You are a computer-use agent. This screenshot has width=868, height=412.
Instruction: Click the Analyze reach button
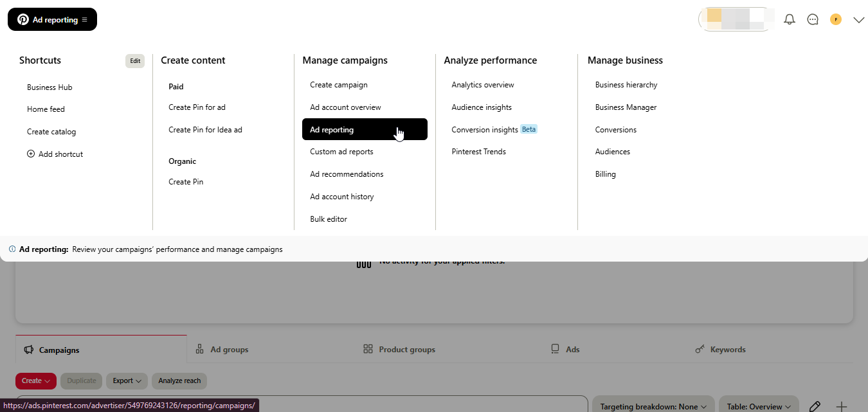click(179, 381)
